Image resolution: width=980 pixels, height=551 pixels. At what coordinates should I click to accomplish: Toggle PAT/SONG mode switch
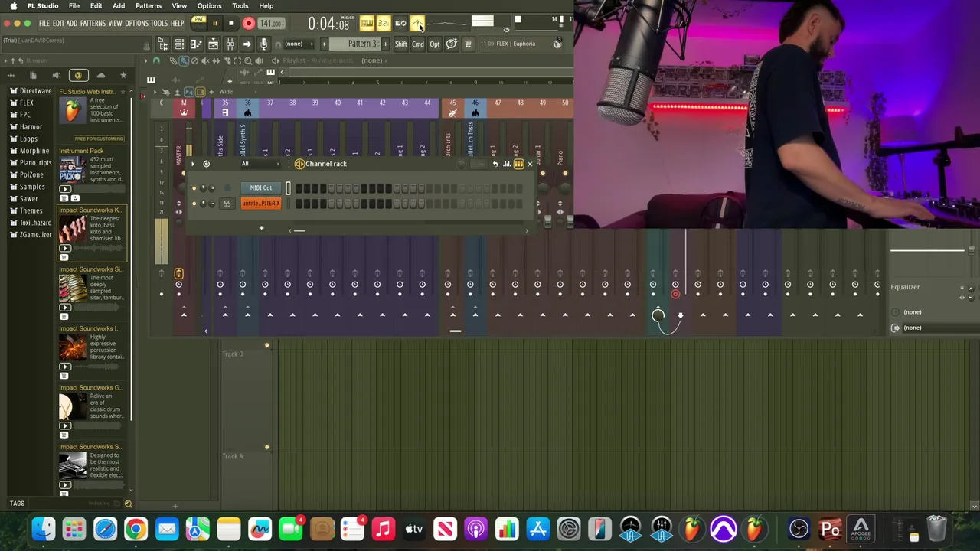[198, 23]
